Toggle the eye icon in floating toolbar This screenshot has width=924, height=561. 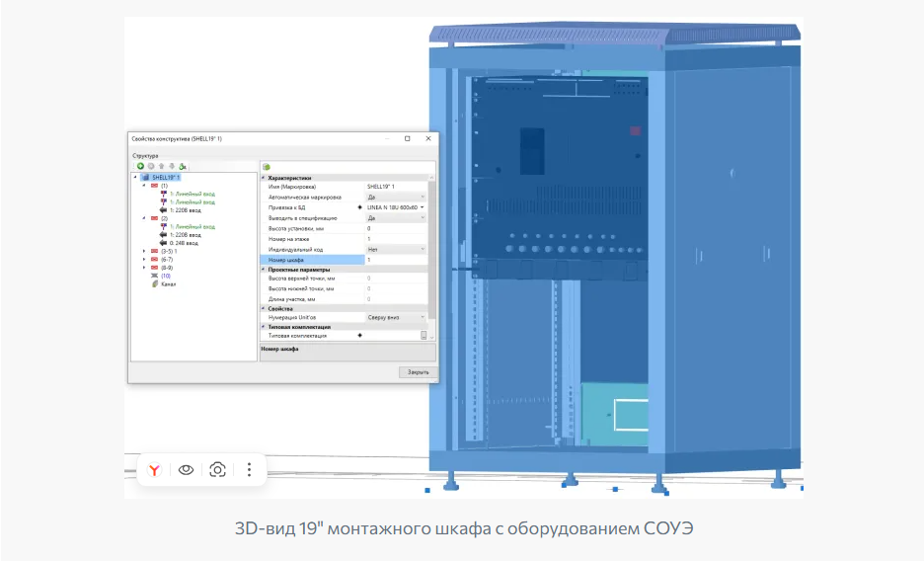186,469
